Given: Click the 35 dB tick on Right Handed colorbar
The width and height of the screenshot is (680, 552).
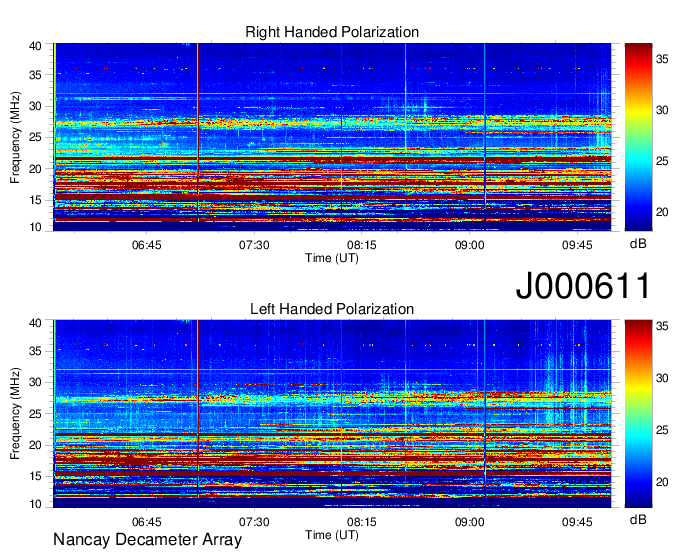Looking at the screenshot, I should tap(662, 59).
